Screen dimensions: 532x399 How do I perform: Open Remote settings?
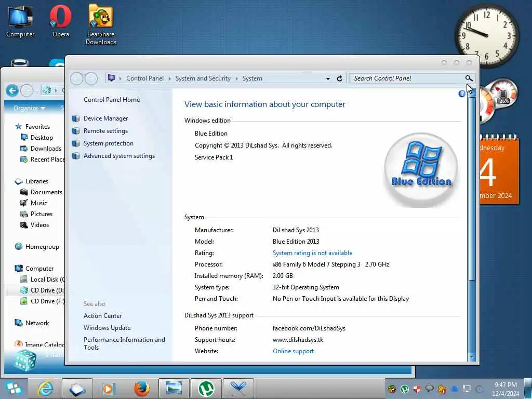[x=105, y=131]
